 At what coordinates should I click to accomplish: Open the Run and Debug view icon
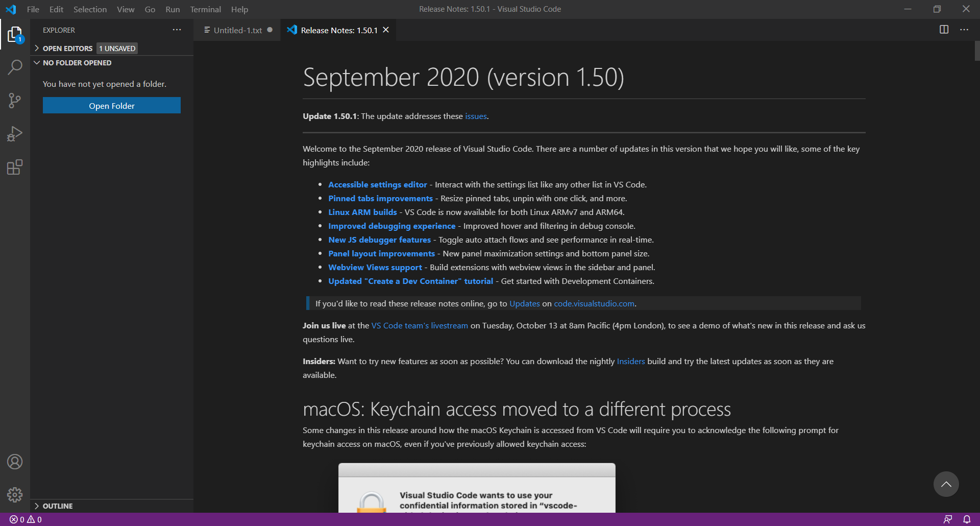15,134
